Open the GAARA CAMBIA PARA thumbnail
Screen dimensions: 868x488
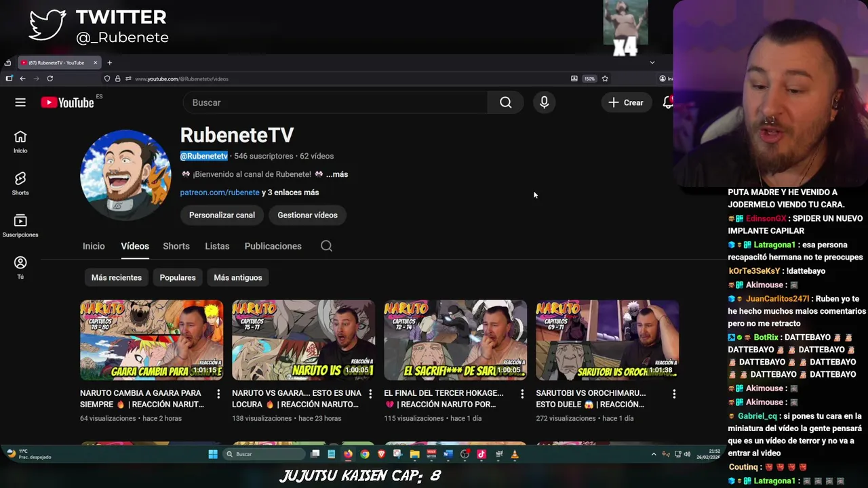(x=151, y=340)
